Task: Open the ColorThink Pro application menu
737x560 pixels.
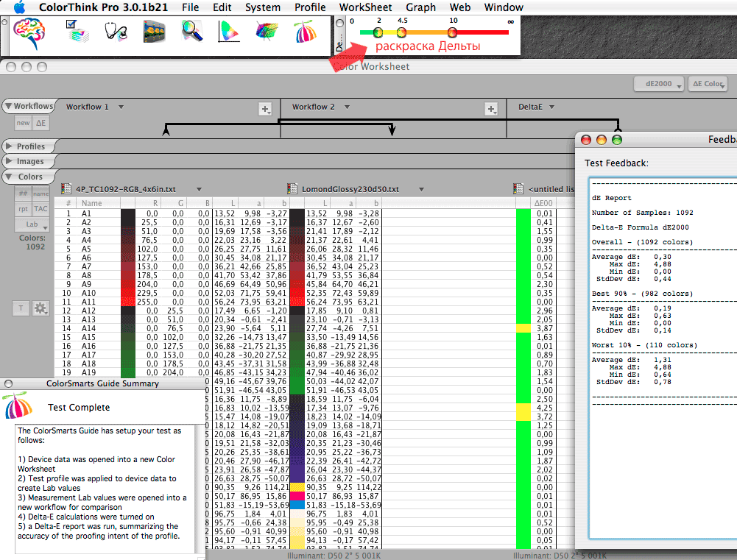Action: pyautogui.click(x=103, y=7)
